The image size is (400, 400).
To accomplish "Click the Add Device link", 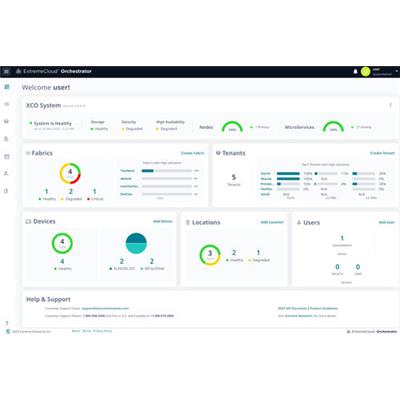I will point(163,221).
